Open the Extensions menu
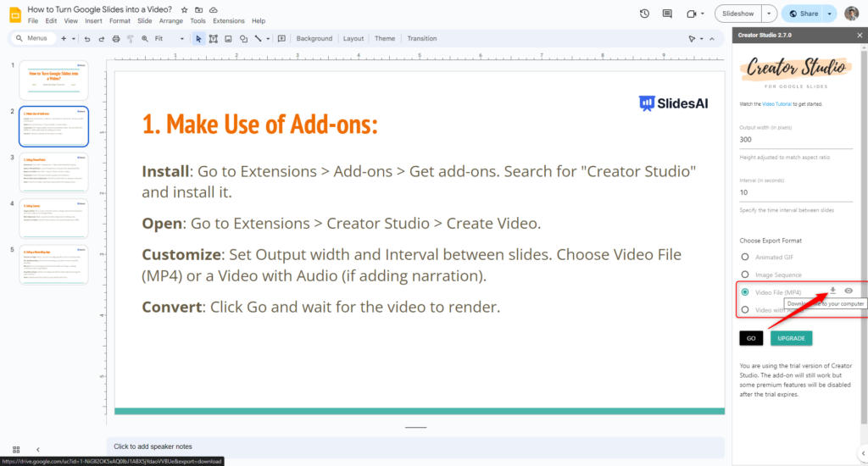Viewport: 868px width, 466px height. click(228, 20)
